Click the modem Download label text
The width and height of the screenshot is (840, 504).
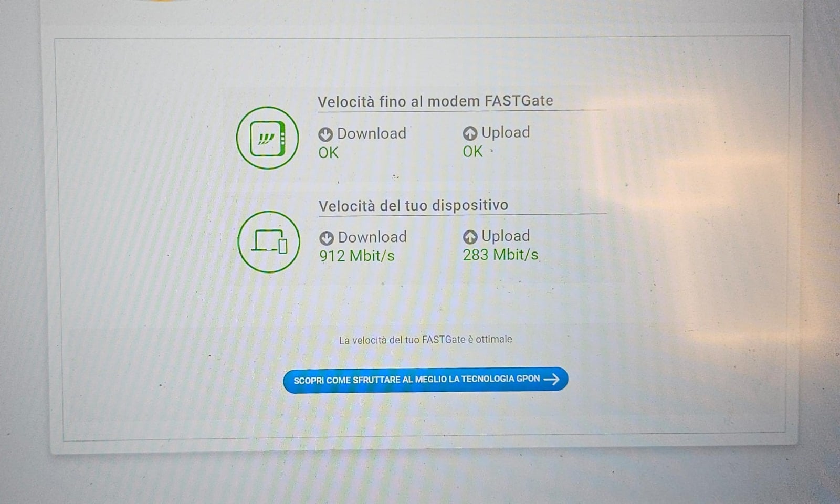point(372,133)
